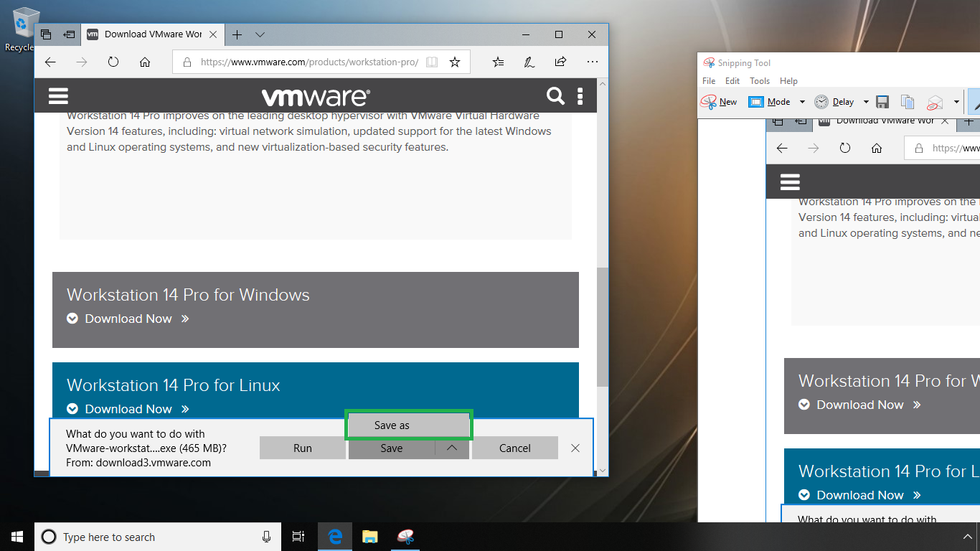
Task: Click VMware site search magnifier
Action: (x=555, y=96)
